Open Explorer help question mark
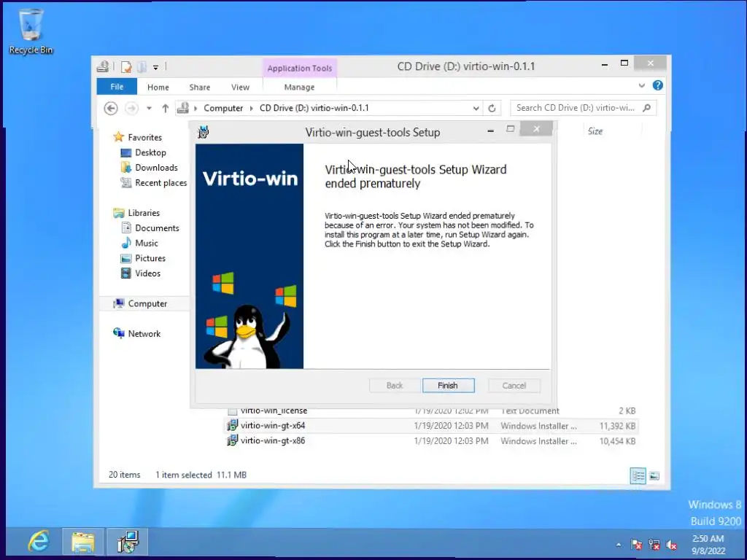 658,85
